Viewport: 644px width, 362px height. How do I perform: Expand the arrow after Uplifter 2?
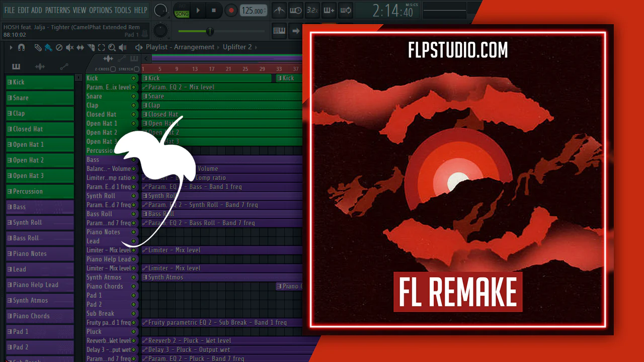click(256, 47)
